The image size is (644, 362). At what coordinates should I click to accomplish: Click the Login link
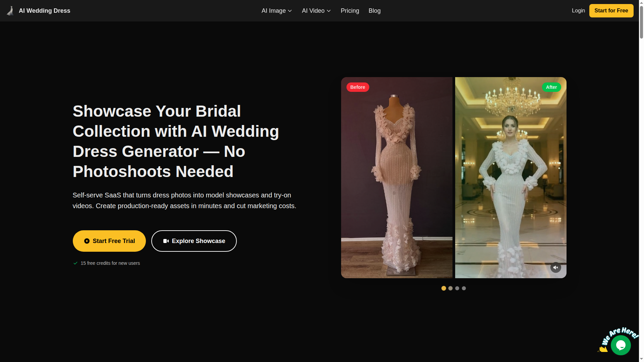tap(578, 10)
